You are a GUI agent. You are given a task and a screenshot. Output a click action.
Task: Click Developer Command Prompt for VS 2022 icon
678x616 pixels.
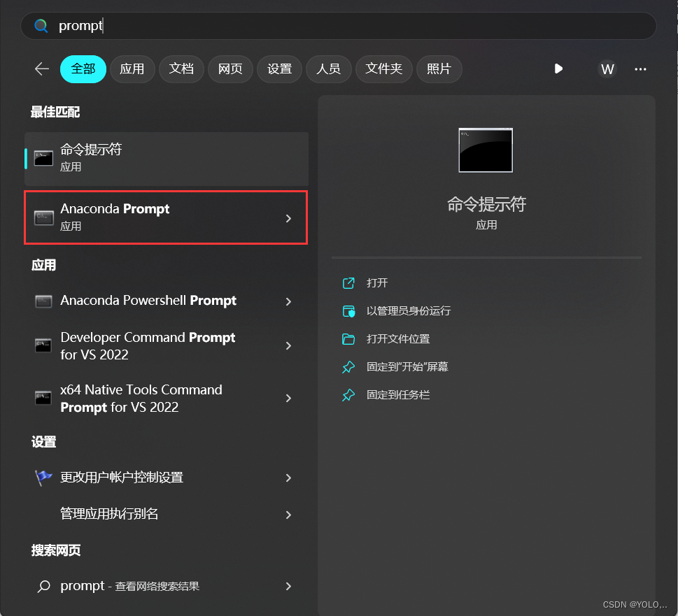coord(43,345)
